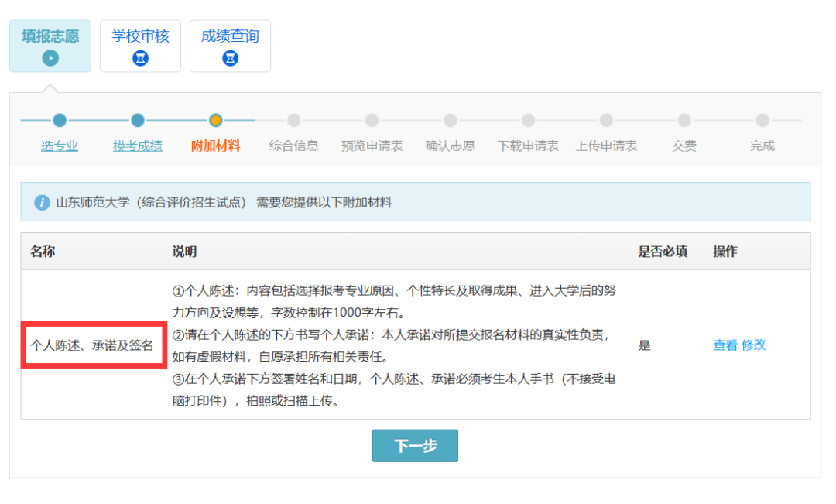This screenshot has height=504, width=836.
Task: Click the 查看 link in 操作 column
Action: pos(725,345)
